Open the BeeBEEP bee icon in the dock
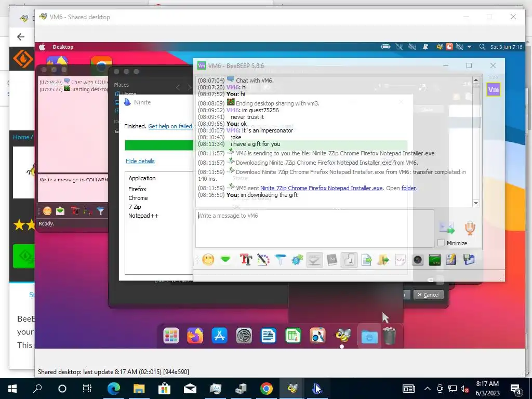Image resolution: width=532 pixels, height=399 pixels. pos(343,336)
